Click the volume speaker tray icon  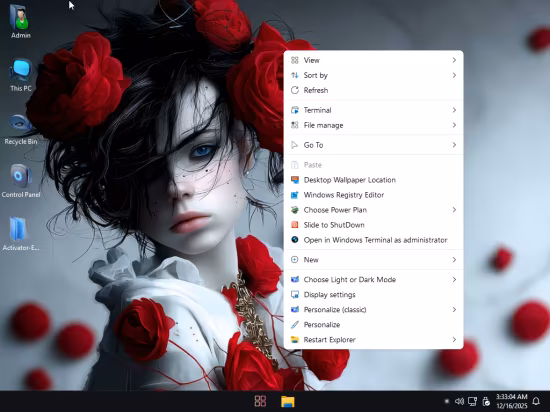coord(459,401)
